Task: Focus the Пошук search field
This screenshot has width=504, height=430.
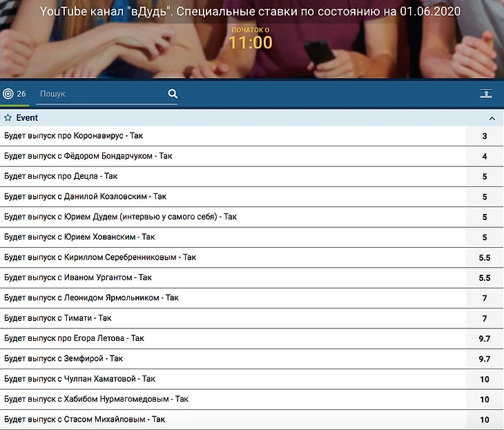Action: [x=100, y=94]
